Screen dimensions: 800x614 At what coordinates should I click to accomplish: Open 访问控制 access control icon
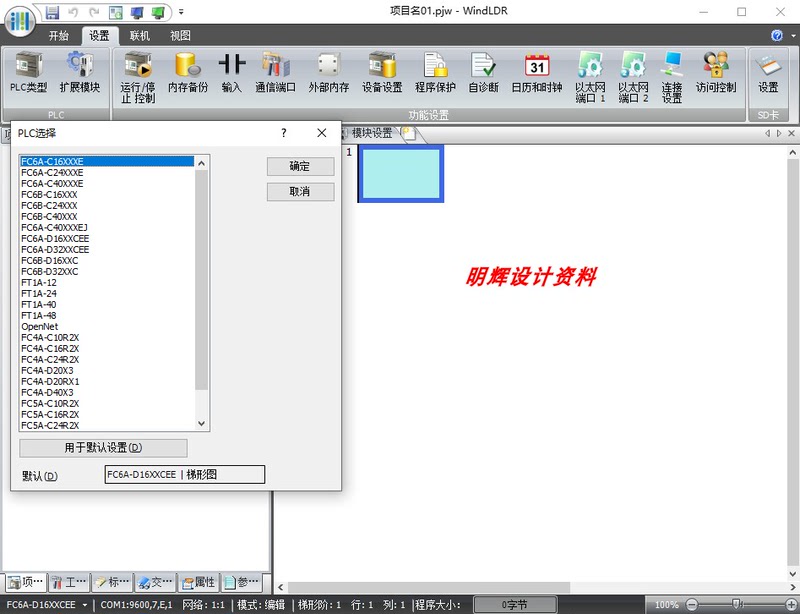pos(716,72)
